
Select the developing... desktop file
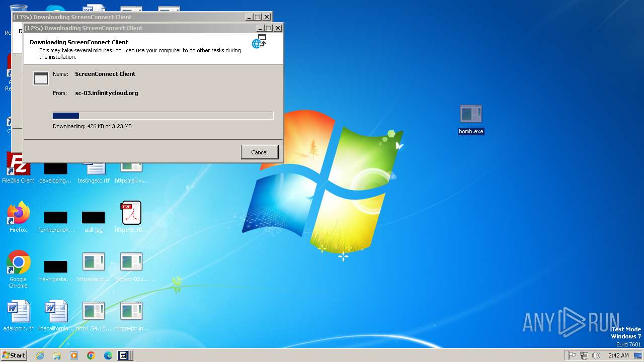(56, 173)
